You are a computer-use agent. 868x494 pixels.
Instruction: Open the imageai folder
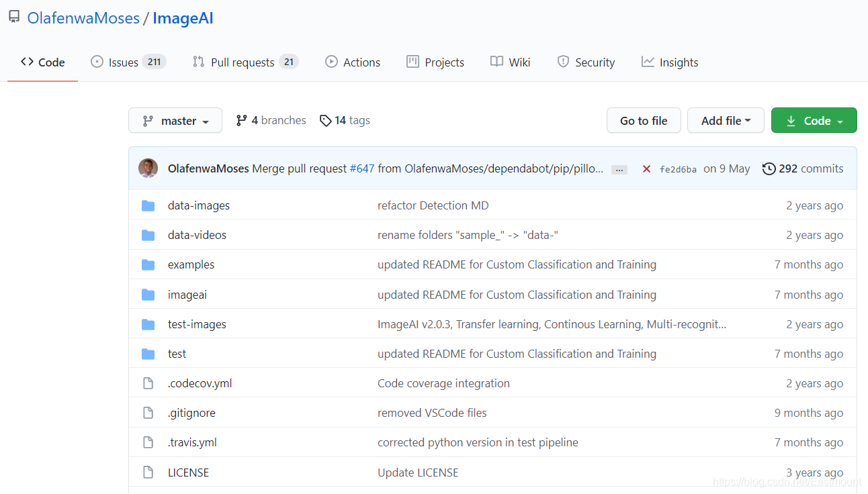coord(187,295)
